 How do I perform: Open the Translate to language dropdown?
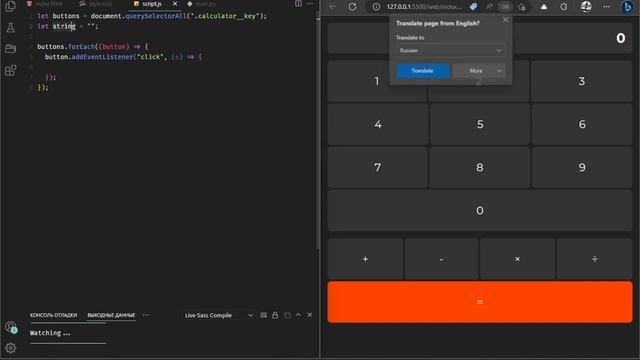point(451,51)
